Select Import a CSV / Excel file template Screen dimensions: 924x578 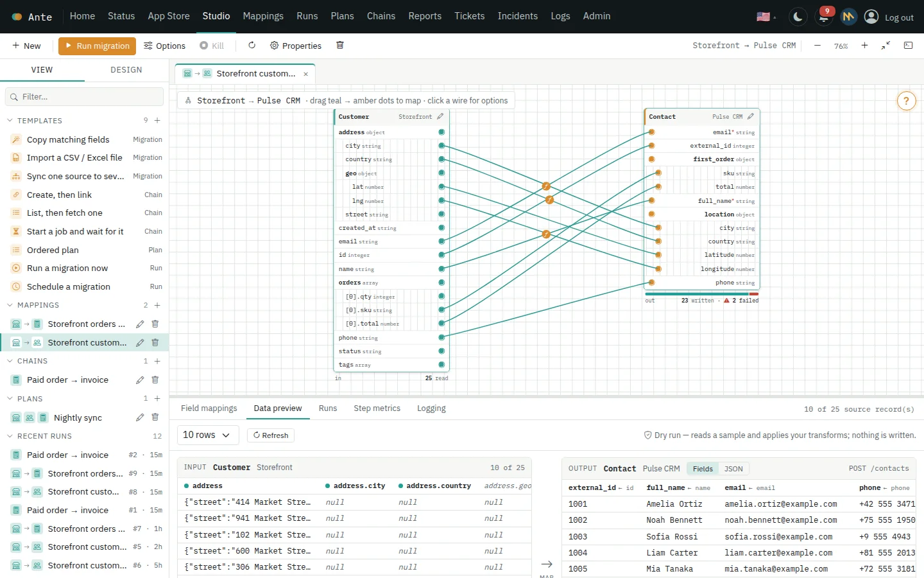85,158
